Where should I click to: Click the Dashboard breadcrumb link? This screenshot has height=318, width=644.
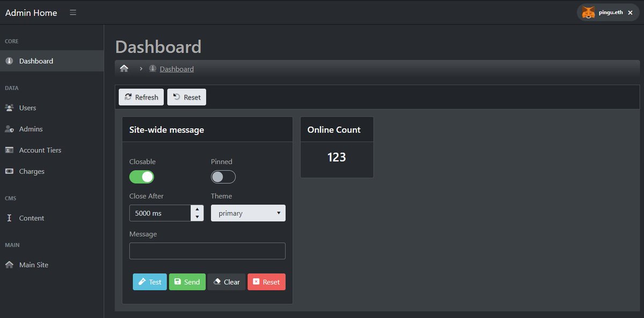pyautogui.click(x=177, y=69)
